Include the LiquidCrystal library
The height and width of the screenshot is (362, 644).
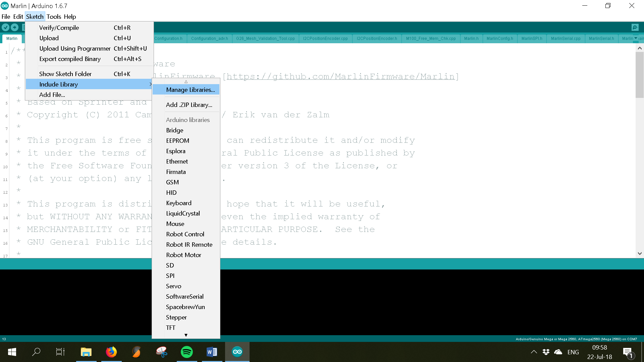(x=186, y=214)
